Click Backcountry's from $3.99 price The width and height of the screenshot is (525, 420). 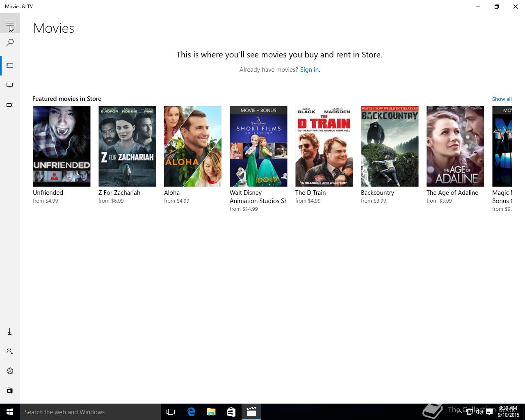(x=374, y=201)
